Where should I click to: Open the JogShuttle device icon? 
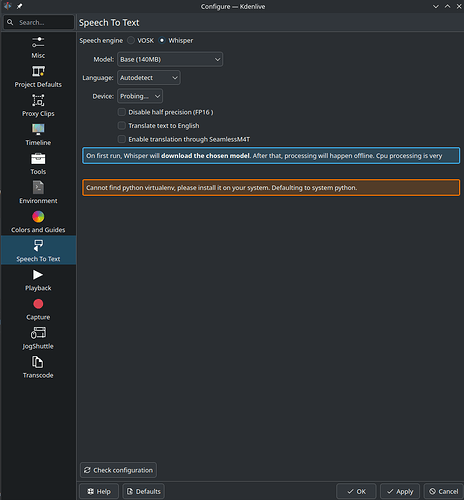(38, 333)
